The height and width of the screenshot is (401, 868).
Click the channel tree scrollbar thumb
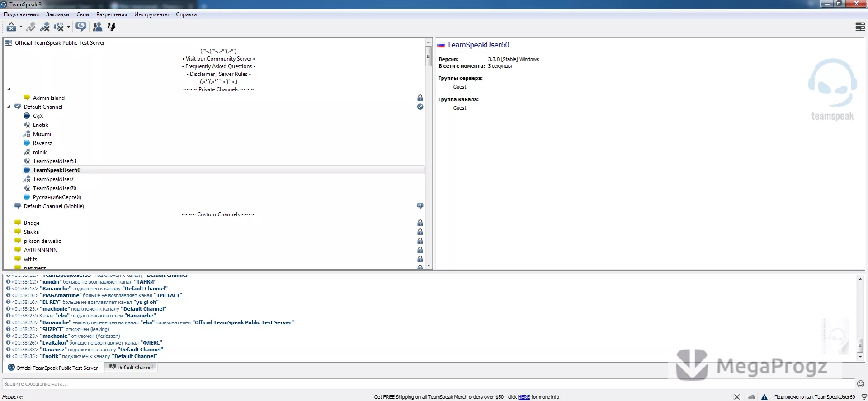(x=429, y=56)
